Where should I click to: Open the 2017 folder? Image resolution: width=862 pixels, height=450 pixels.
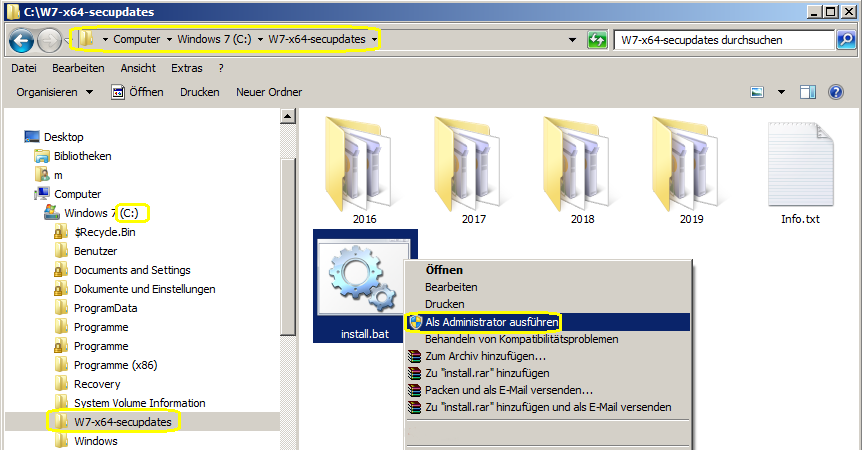(473, 171)
